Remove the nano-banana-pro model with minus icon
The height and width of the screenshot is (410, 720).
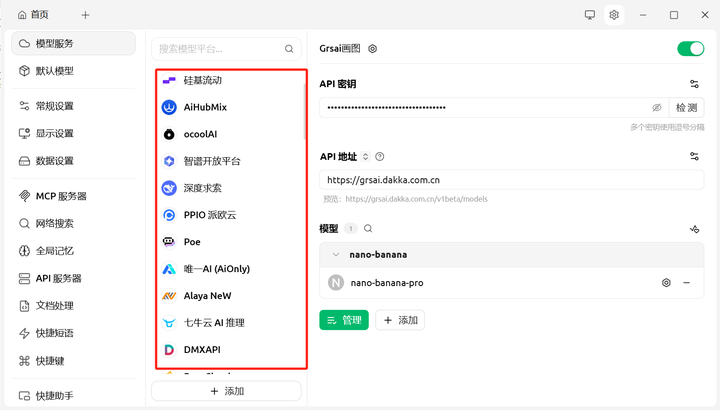coord(686,283)
